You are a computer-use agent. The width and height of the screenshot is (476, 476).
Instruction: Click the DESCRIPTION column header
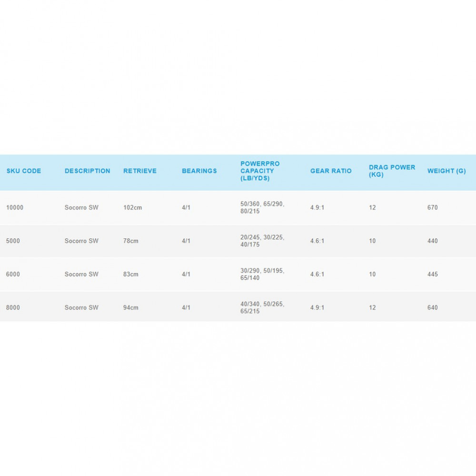point(87,171)
